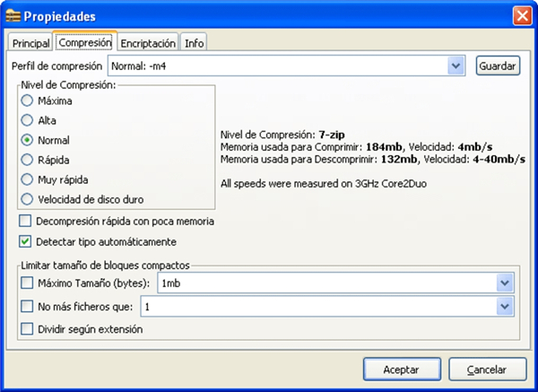Switch to the Info tab
This screenshot has height=392, width=538.
(194, 42)
